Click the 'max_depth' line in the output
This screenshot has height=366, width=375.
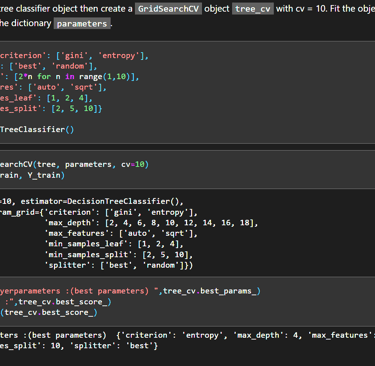(151, 223)
